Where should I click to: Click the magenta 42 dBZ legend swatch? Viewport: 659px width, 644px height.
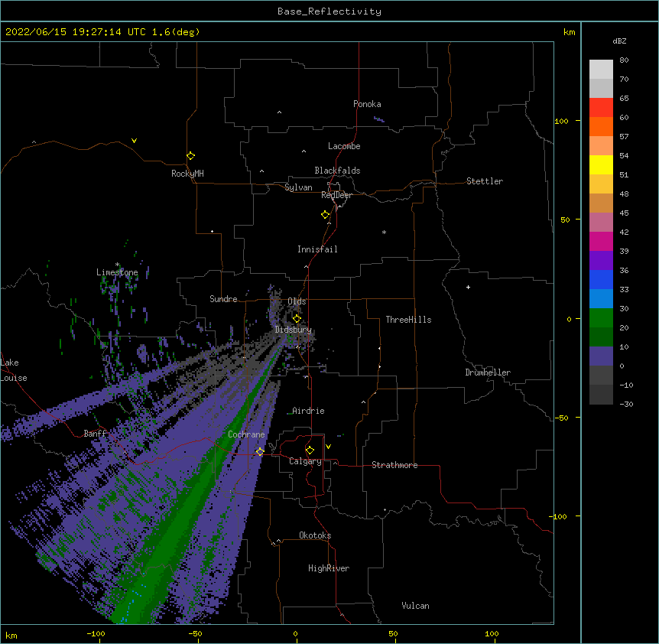pyautogui.click(x=601, y=241)
